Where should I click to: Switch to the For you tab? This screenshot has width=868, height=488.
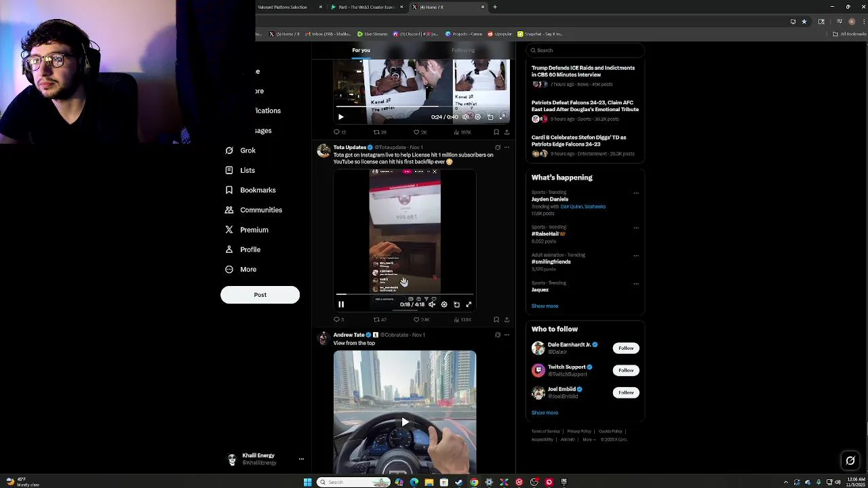(361, 50)
